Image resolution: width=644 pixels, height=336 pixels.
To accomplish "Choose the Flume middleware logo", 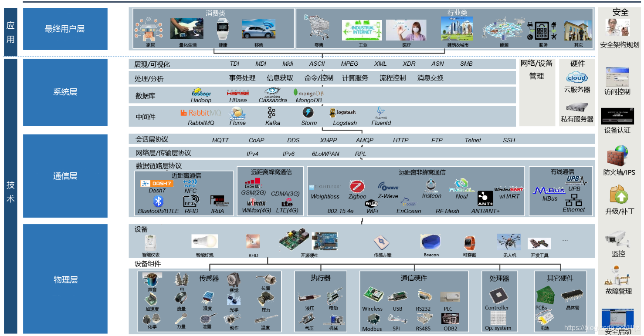I will point(238,113).
